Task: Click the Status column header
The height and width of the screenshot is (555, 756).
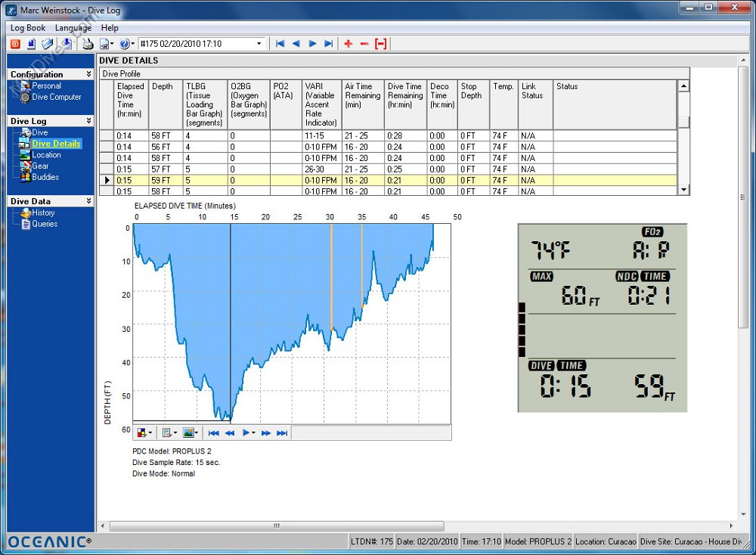Action: [x=615, y=104]
